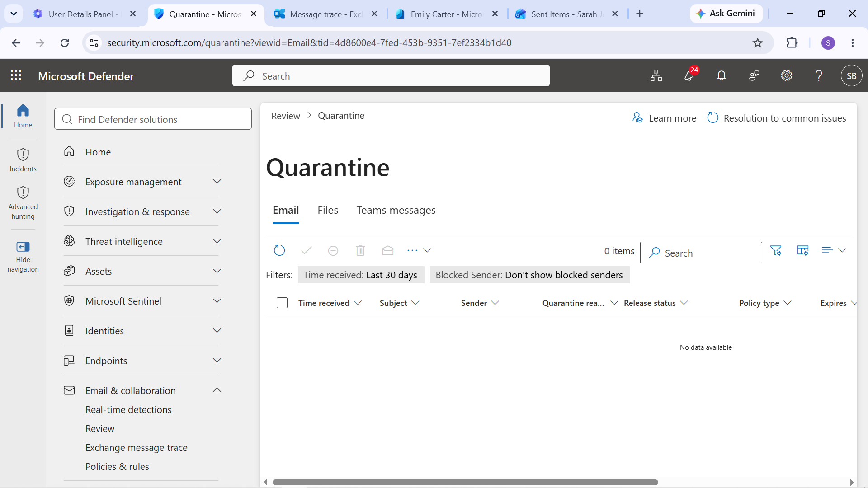
Task: Open Real-time detections
Action: [x=128, y=409]
